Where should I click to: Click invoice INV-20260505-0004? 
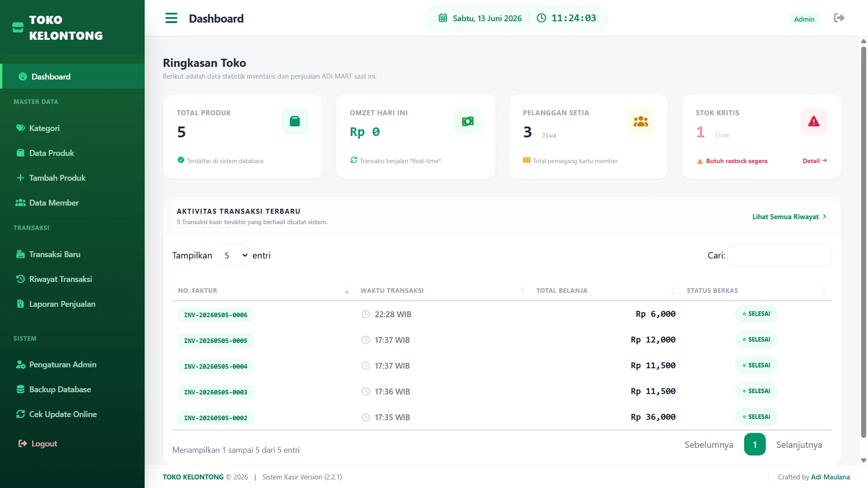click(216, 366)
